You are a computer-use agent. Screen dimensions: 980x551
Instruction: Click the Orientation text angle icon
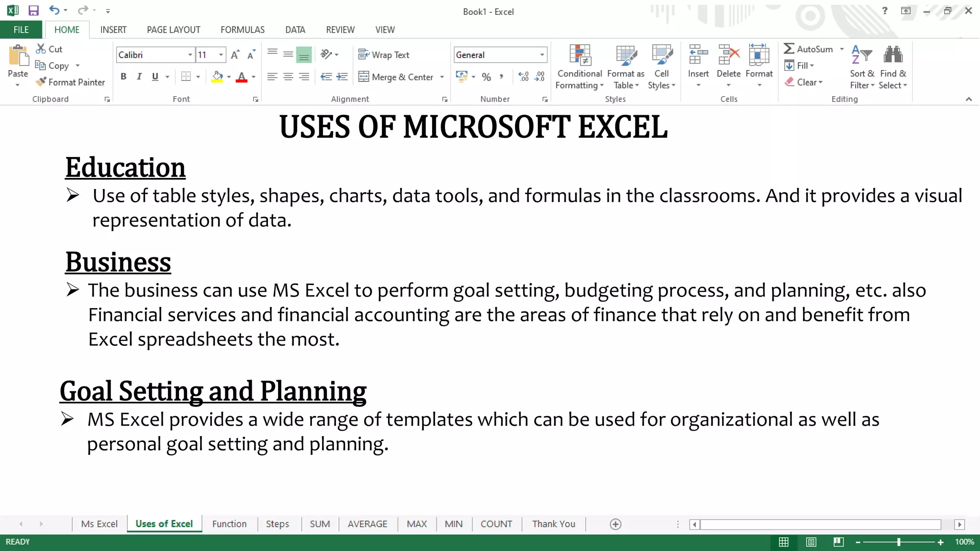(326, 55)
